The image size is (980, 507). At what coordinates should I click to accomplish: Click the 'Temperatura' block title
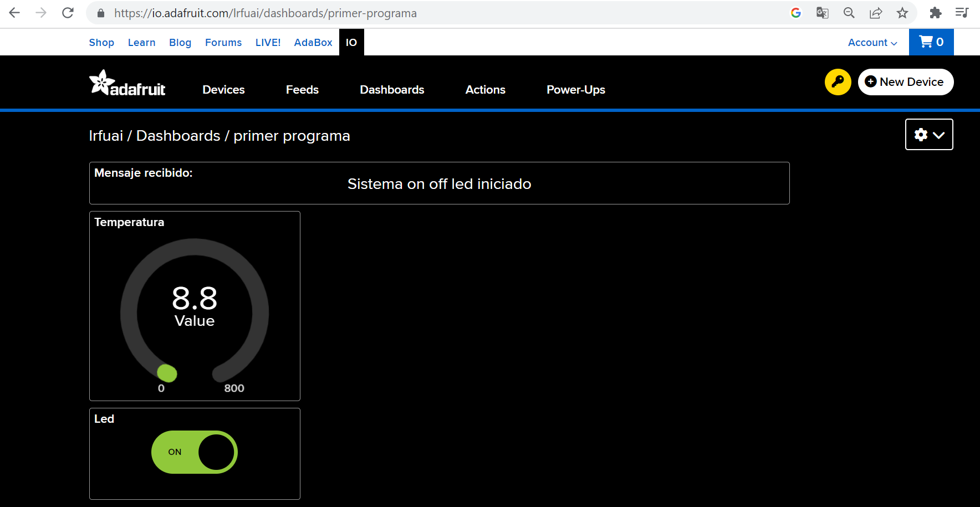coord(129,222)
